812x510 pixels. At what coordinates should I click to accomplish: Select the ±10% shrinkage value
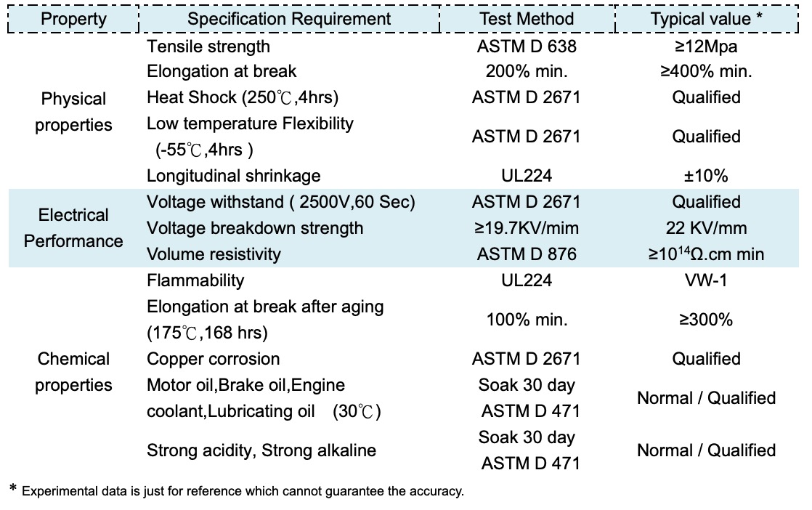(x=706, y=176)
